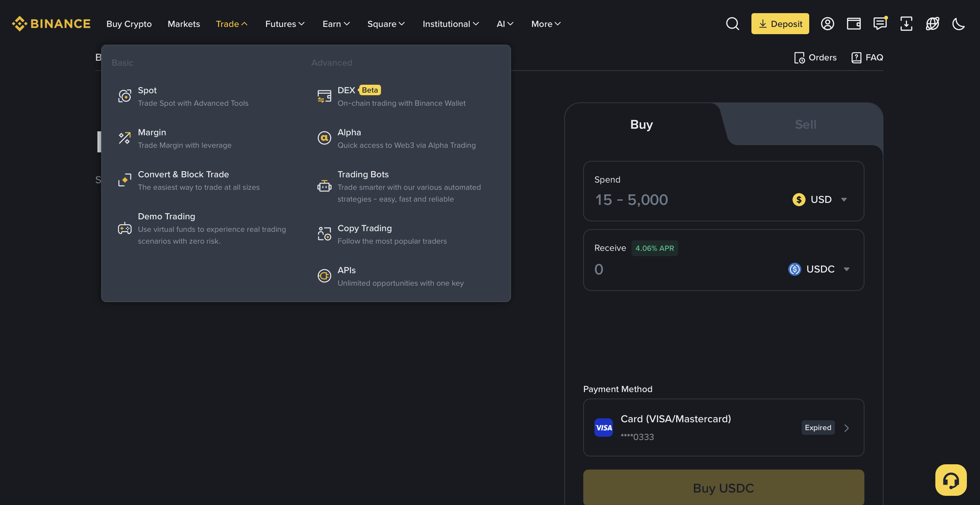Expand the AI dropdown menu
Image resolution: width=980 pixels, height=505 pixels.
tap(505, 24)
